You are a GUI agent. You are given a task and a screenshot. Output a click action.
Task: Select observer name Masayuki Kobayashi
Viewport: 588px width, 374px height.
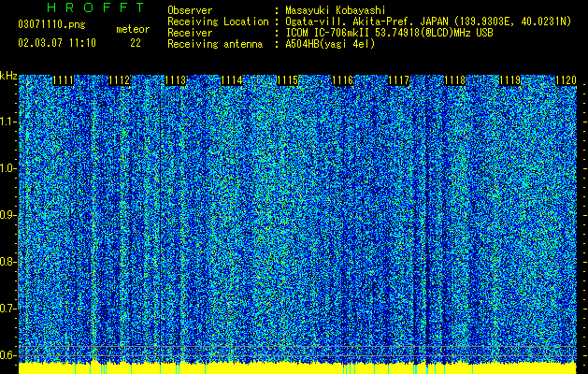click(335, 10)
